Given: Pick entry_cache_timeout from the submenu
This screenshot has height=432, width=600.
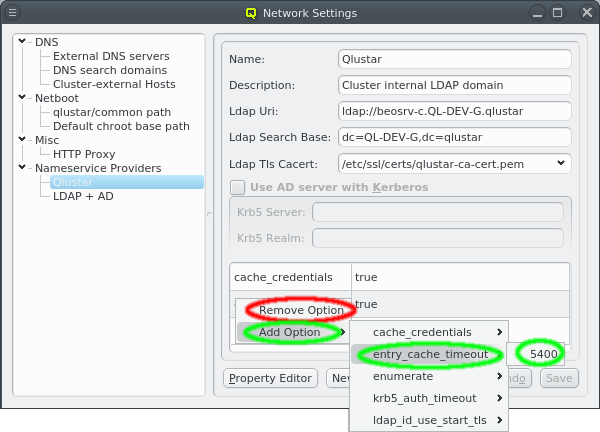Looking at the screenshot, I should [430, 354].
